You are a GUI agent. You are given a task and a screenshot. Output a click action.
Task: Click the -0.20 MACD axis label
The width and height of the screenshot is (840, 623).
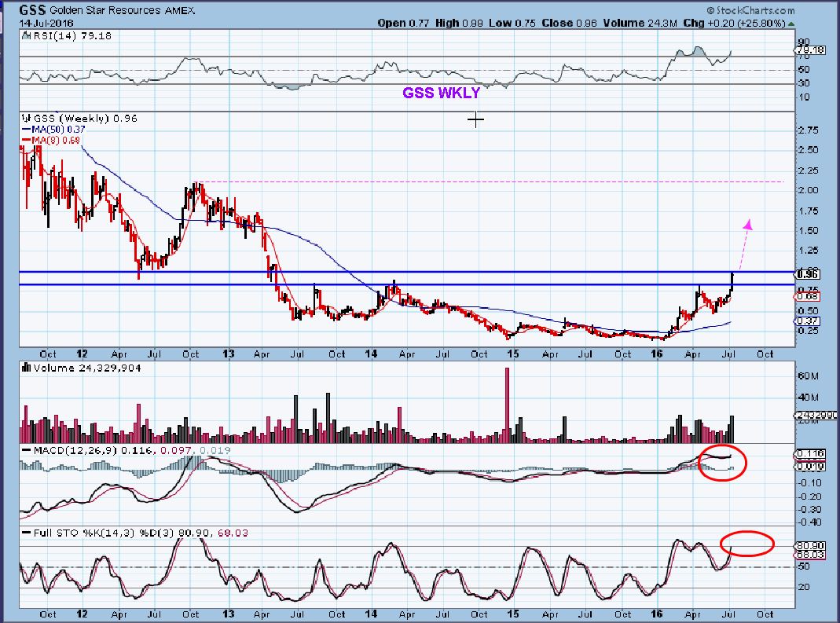(x=809, y=497)
